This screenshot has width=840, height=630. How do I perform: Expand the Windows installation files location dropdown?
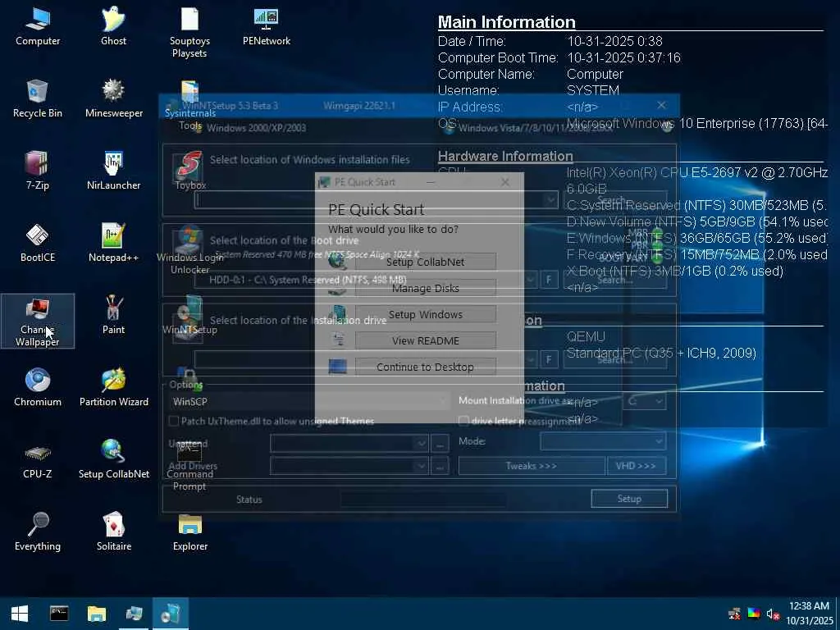tap(550, 200)
